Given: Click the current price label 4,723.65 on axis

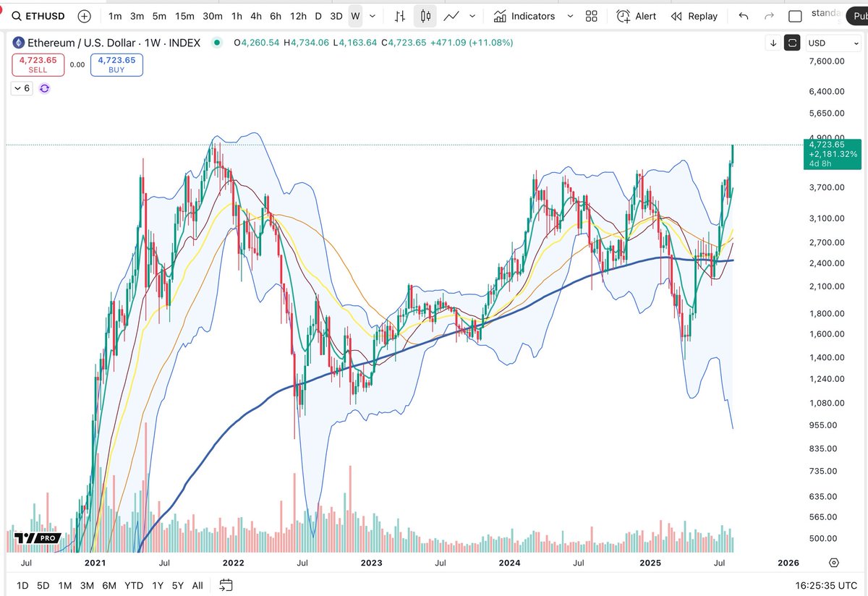Looking at the screenshot, I should (x=833, y=153).
